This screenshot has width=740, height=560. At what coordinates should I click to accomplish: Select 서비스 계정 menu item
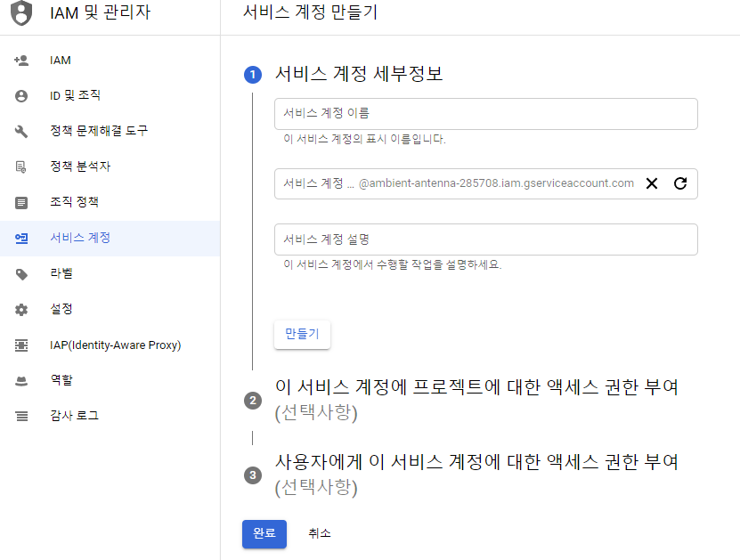click(x=110, y=239)
